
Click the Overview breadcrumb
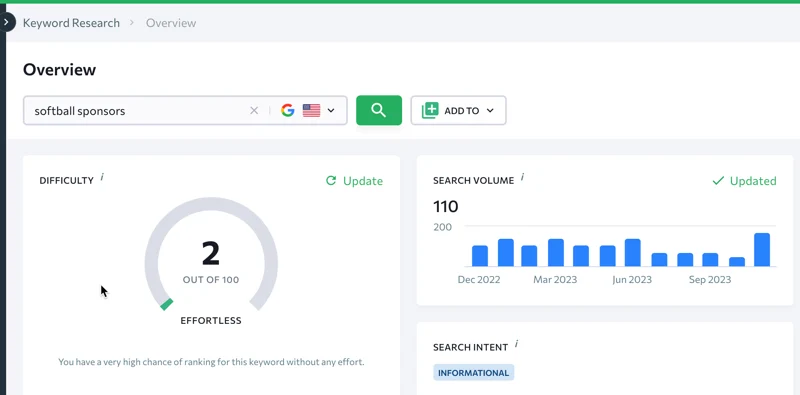(171, 23)
